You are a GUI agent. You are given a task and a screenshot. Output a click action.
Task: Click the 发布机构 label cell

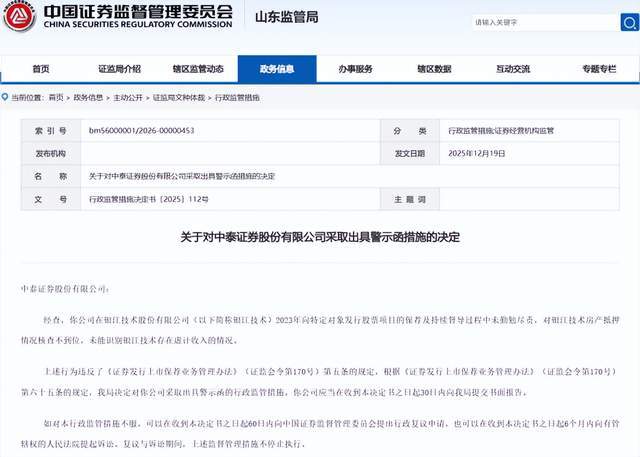click(51, 153)
